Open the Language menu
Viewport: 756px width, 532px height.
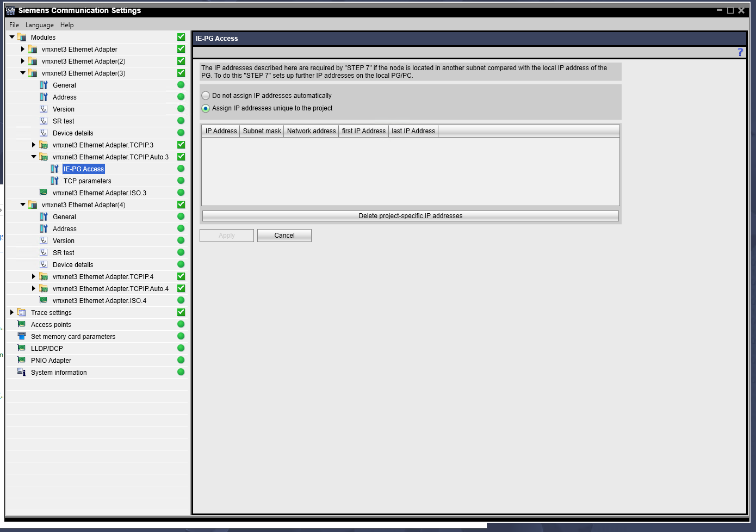pyautogui.click(x=40, y=25)
